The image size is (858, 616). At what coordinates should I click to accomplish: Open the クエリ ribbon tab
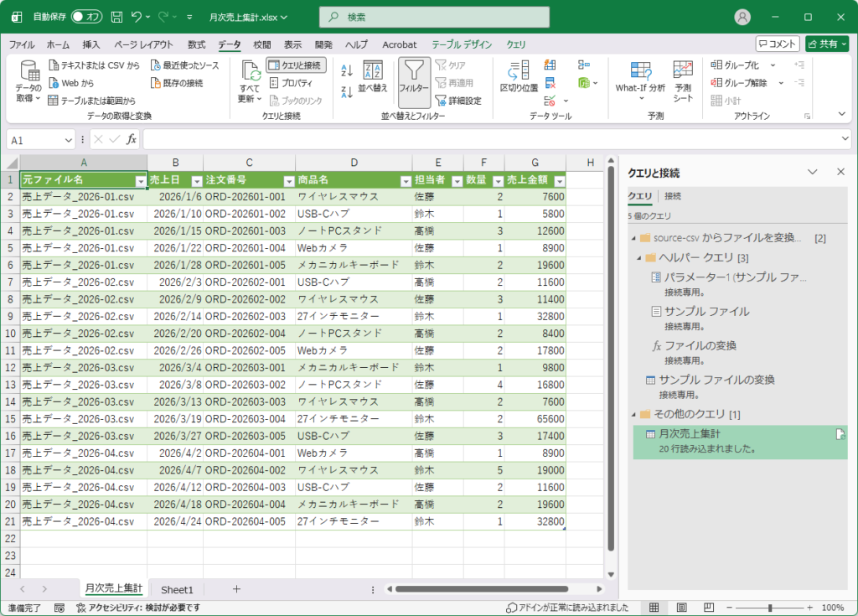click(x=515, y=44)
